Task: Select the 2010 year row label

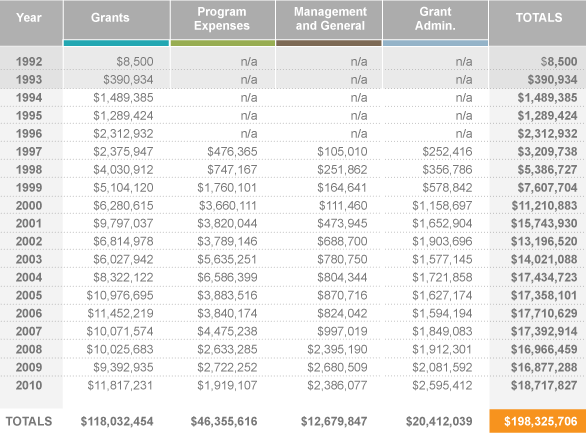Action: pos(29,385)
